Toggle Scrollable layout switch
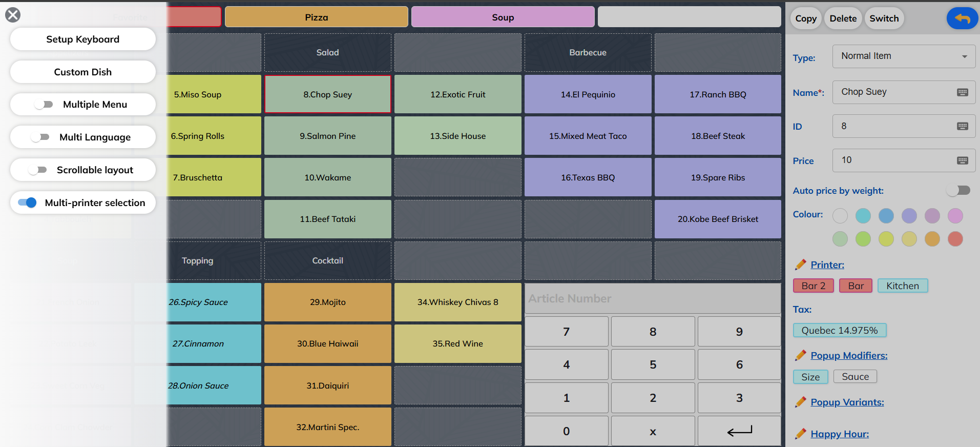 coord(38,170)
